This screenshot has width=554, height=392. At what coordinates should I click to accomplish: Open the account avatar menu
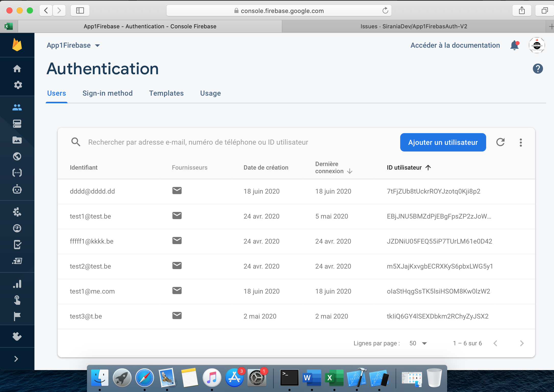tap(537, 45)
